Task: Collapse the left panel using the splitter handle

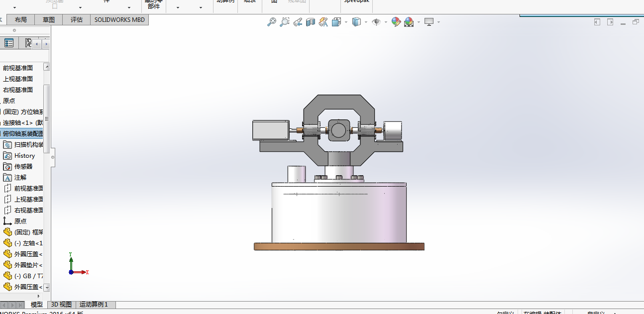Action: [x=53, y=158]
